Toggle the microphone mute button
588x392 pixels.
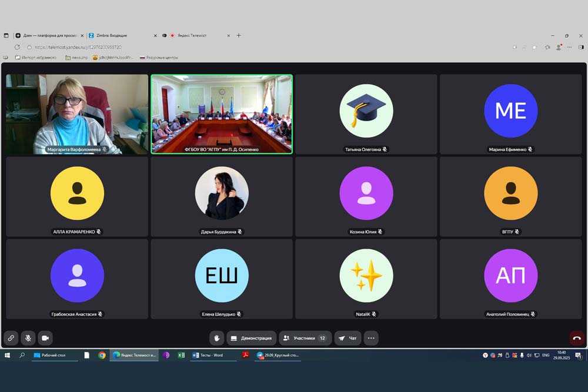click(x=28, y=338)
